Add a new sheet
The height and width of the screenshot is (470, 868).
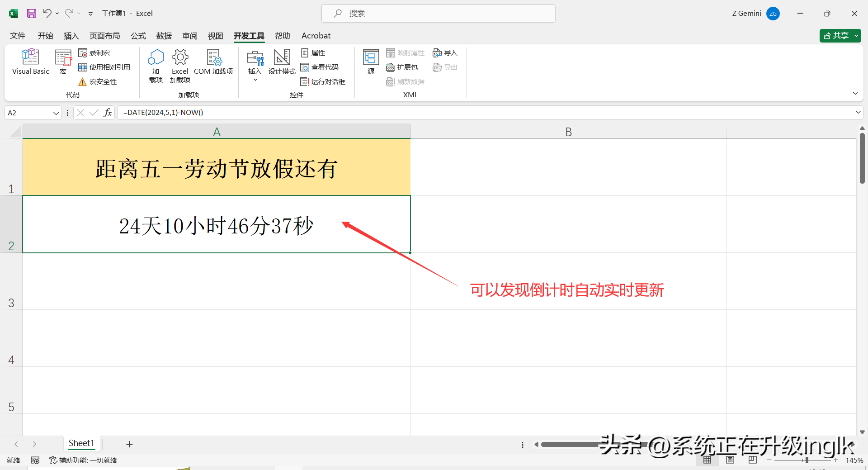(129, 444)
